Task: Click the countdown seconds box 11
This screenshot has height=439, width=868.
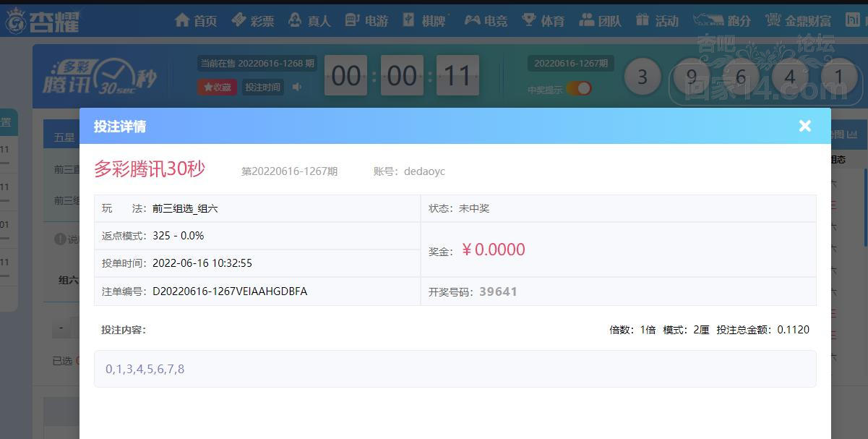Action: (x=457, y=75)
